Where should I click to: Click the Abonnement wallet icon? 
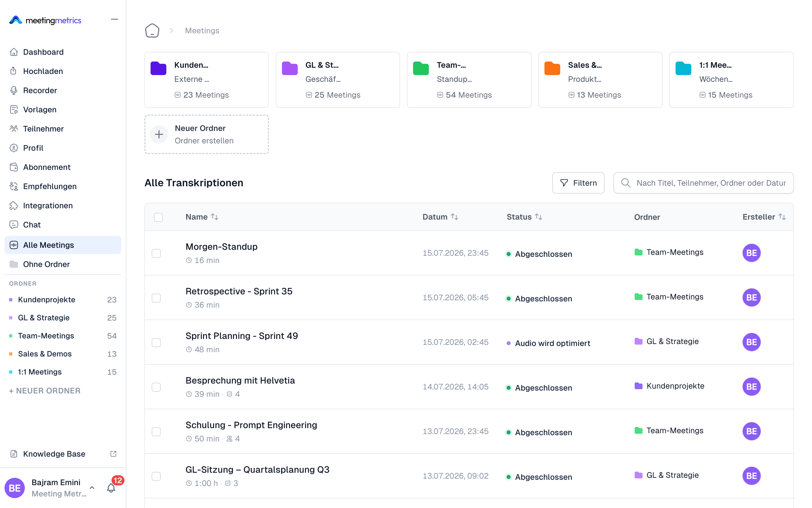point(14,167)
